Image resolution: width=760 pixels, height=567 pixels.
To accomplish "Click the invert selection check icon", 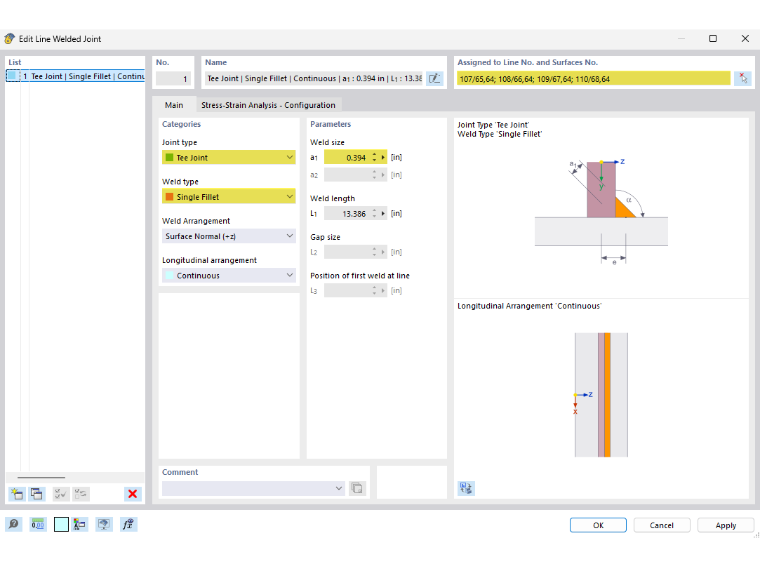I will point(80,494).
